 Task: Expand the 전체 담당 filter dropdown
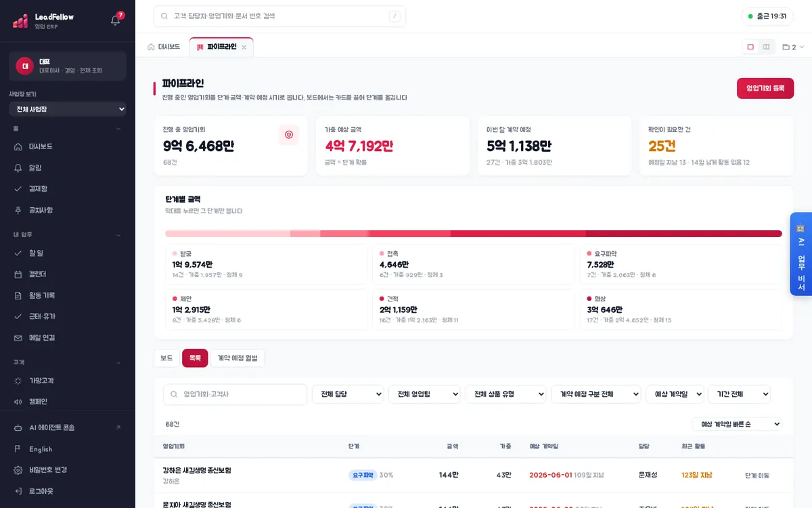click(348, 394)
